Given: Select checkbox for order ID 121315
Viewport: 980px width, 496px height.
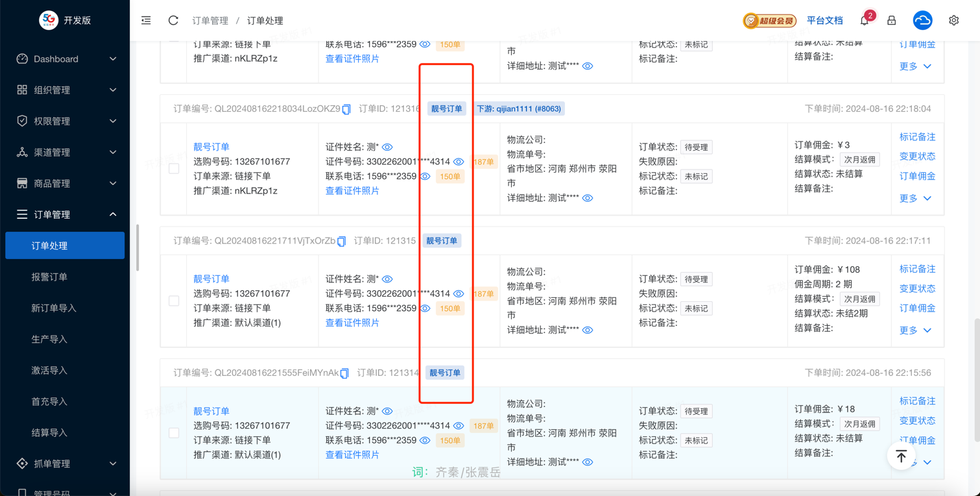Looking at the screenshot, I should [174, 301].
